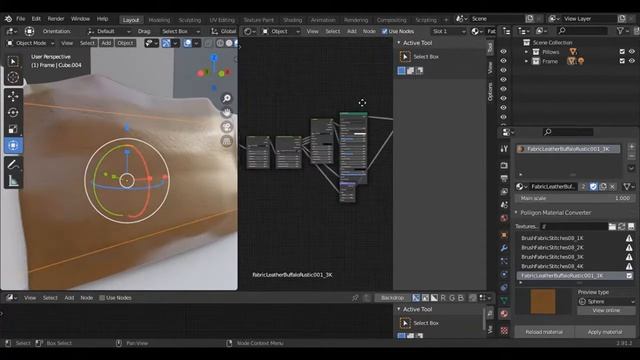Open the Material properties tab icon
This screenshot has height=360, width=640.
pyautogui.click(x=504, y=314)
